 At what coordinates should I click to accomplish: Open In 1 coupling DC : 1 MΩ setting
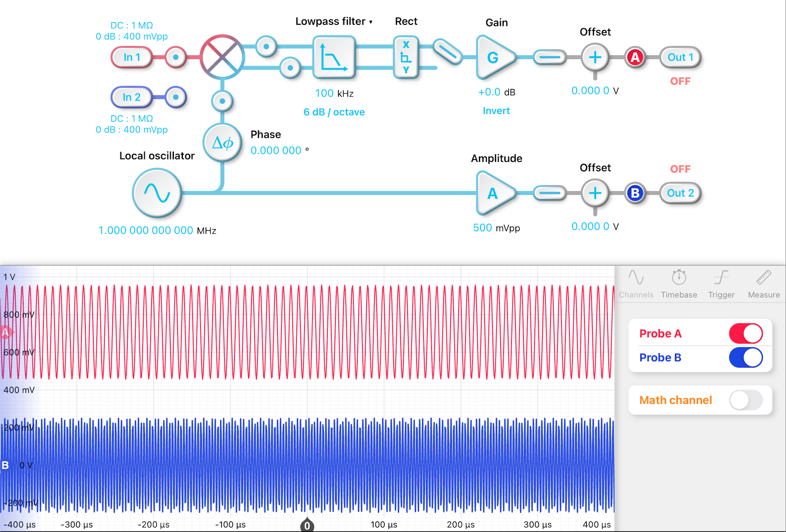131,25
